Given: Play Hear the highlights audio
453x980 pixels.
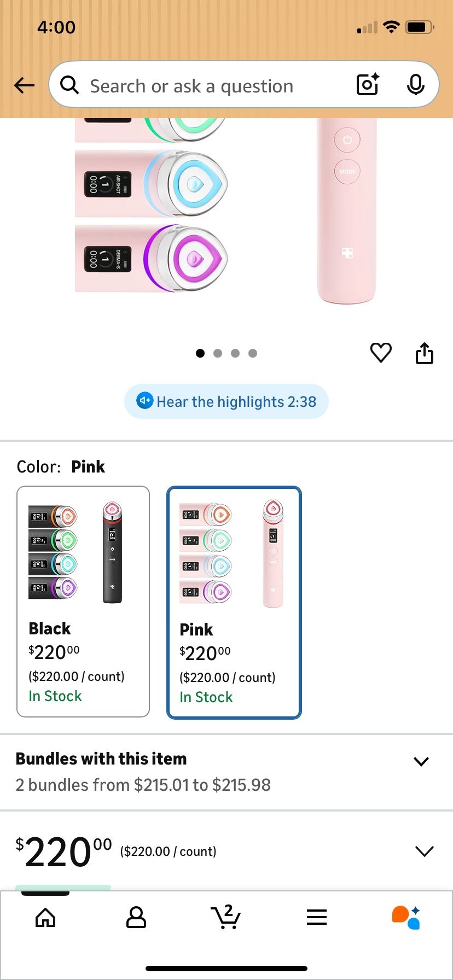Looking at the screenshot, I should point(226,401).
